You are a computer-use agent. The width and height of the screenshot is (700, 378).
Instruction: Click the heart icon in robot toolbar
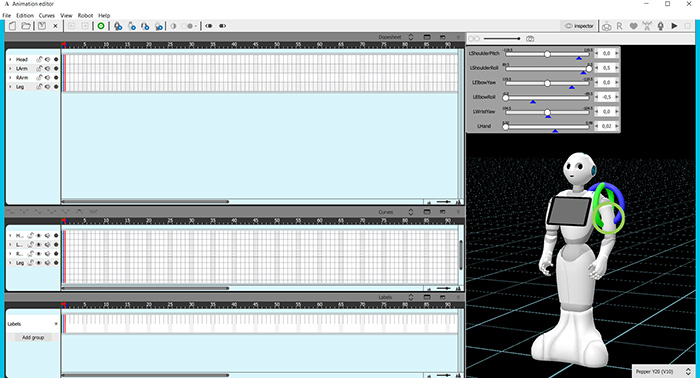[x=633, y=26]
